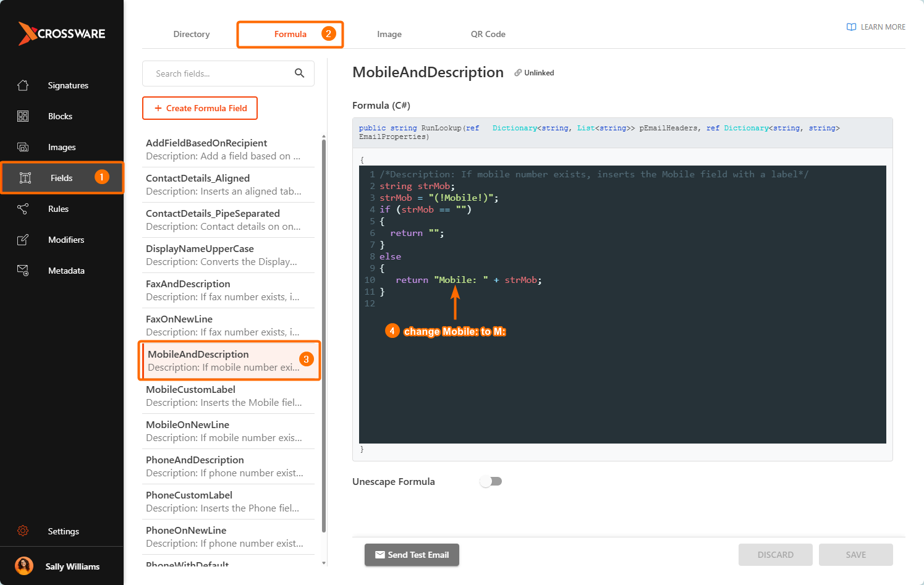Switch to the Directory tab
924x585 pixels.
(x=192, y=35)
